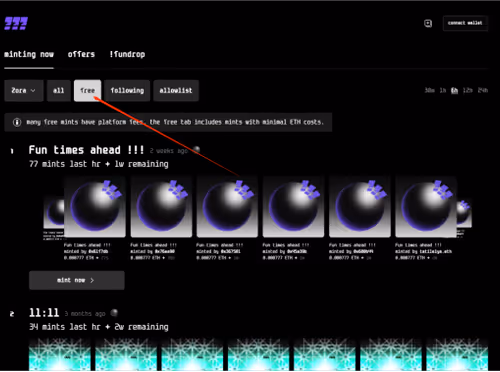Go to the !fundrop tab

(127, 54)
